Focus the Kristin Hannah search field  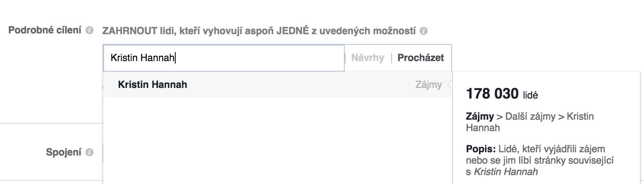pos(224,58)
